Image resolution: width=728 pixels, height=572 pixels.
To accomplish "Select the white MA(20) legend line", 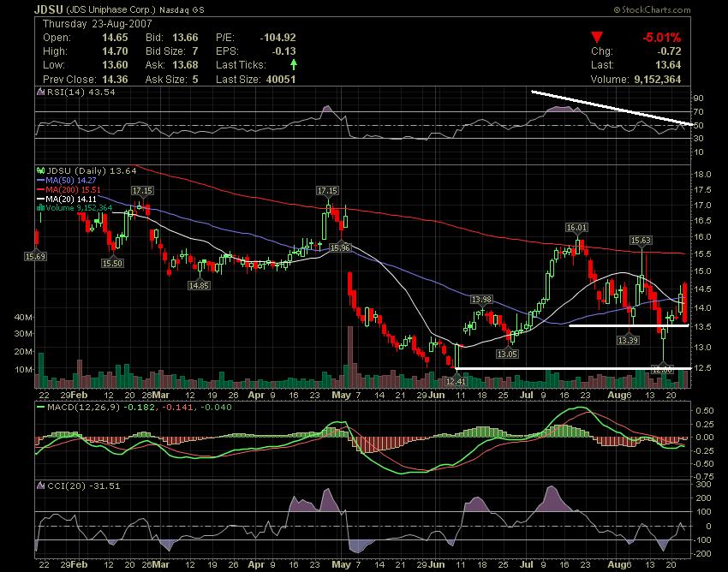I will (x=41, y=200).
